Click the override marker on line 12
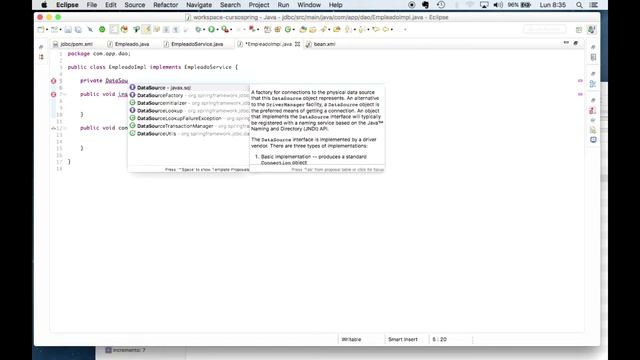640x360 pixels. coord(53,128)
